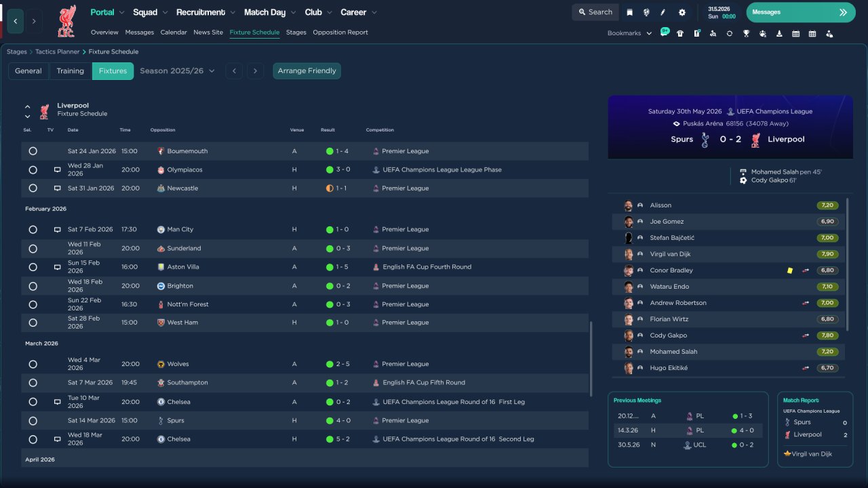
Task: Click the last person icon in bookmarks bar
Action: click(x=829, y=33)
